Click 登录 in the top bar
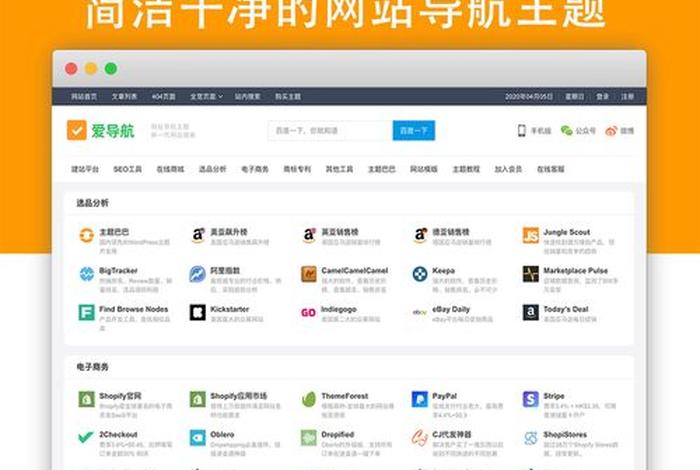The image size is (700, 470). (x=602, y=96)
